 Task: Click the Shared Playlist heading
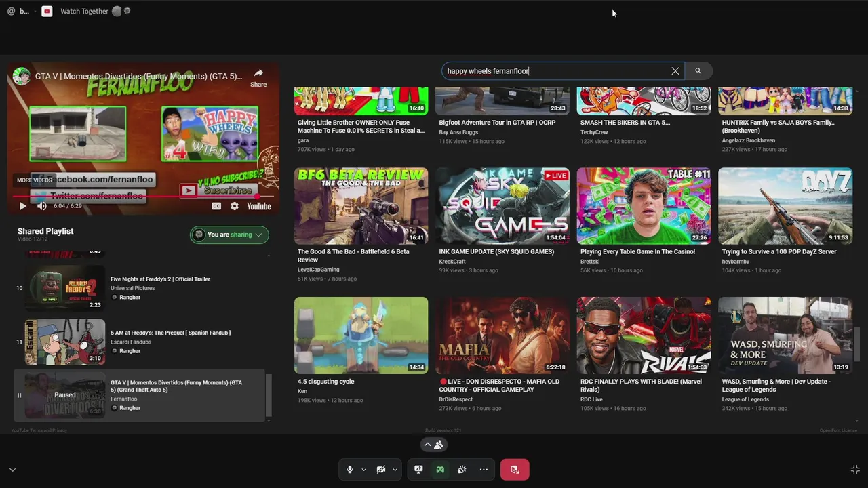[x=45, y=231]
